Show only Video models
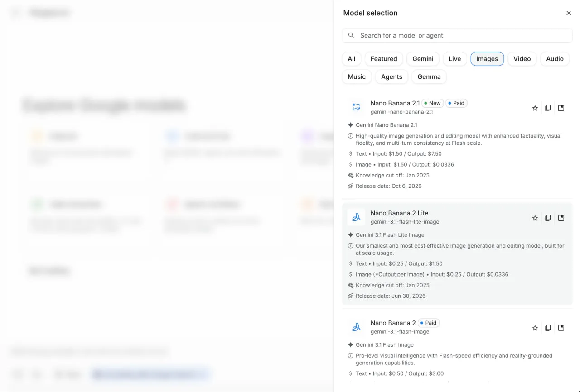Image resolution: width=580 pixels, height=392 pixels. [522, 59]
